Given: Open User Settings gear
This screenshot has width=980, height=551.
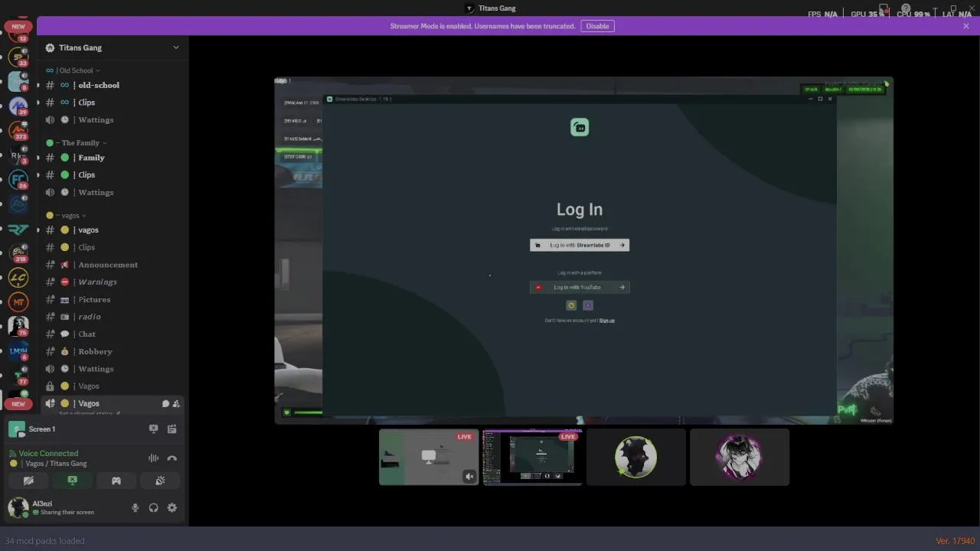Looking at the screenshot, I should tap(172, 507).
